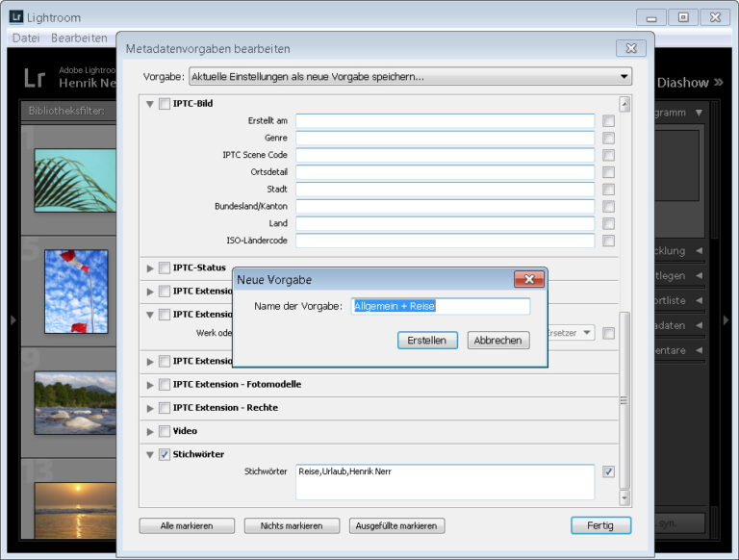The image size is (739, 560).
Task: Collapse the Stichwörter section
Action: [150, 454]
